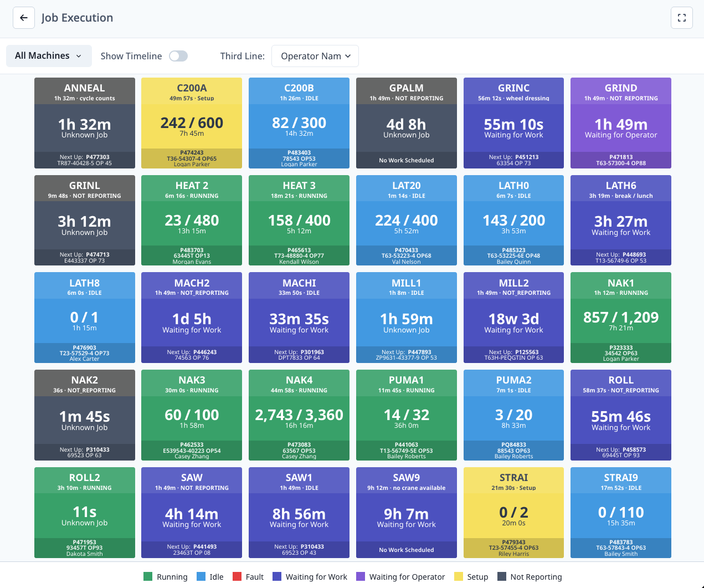Open the HEAT 2 running machine tile
This screenshot has height=588, width=704.
tap(192, 220)
